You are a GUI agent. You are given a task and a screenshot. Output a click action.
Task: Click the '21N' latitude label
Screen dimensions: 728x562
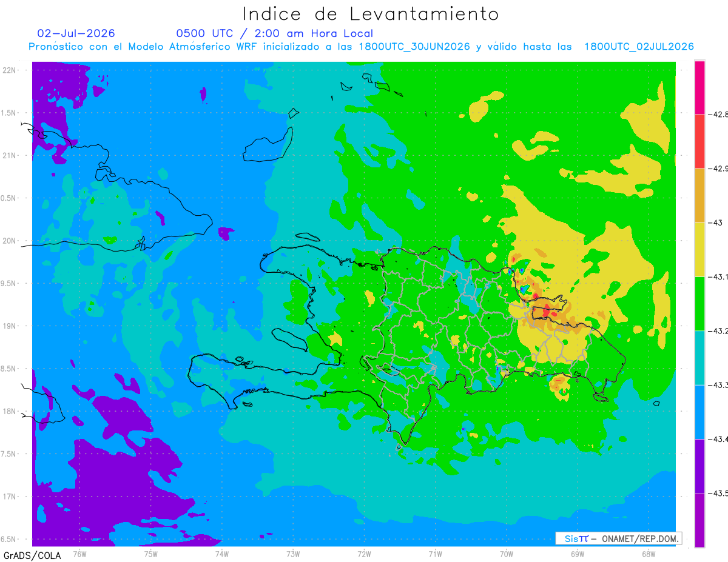click(x=9, y=156)
